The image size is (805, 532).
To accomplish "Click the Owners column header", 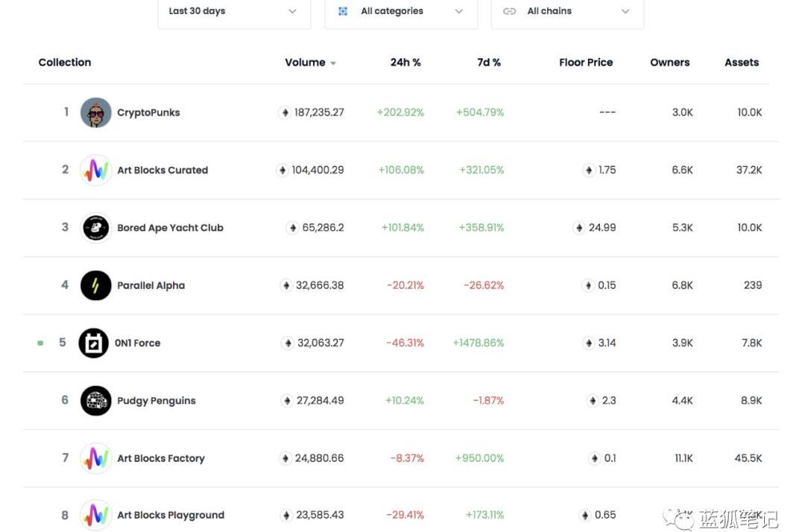I will (669, 63).
